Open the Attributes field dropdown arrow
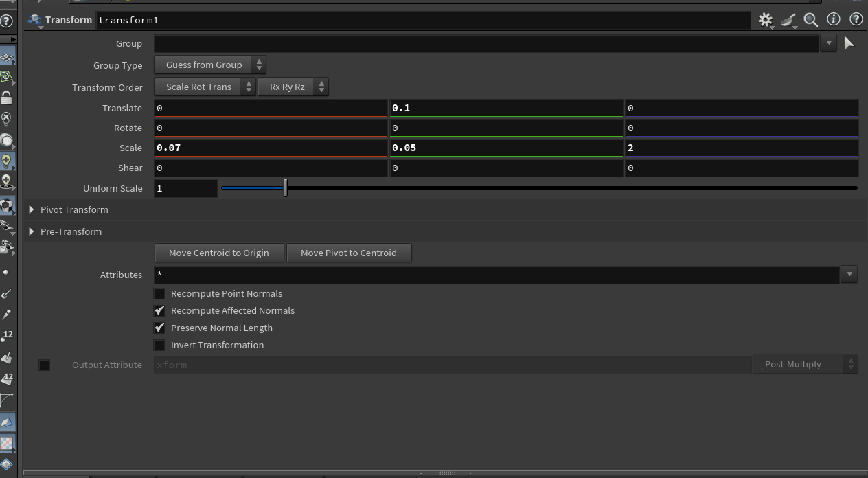This screenshot has height=478, width=868. pyautogui.click(x=849, y=274)
